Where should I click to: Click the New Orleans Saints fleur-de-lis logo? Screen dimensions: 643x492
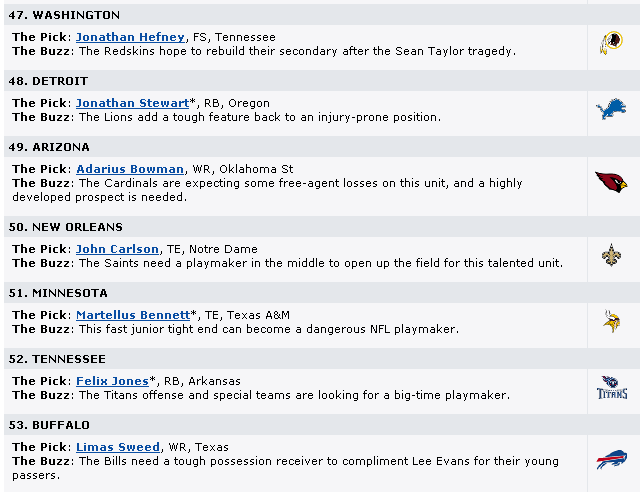pyautogui.click(x=611, y=255)
